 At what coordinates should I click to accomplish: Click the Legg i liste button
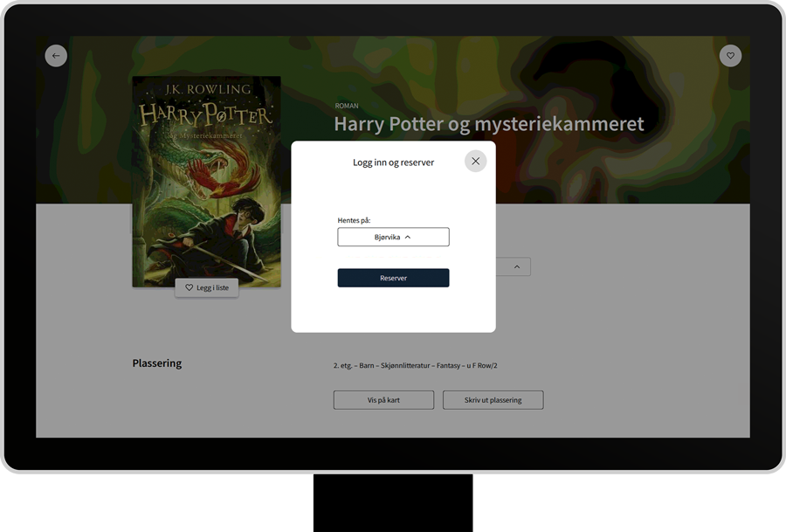206,287
